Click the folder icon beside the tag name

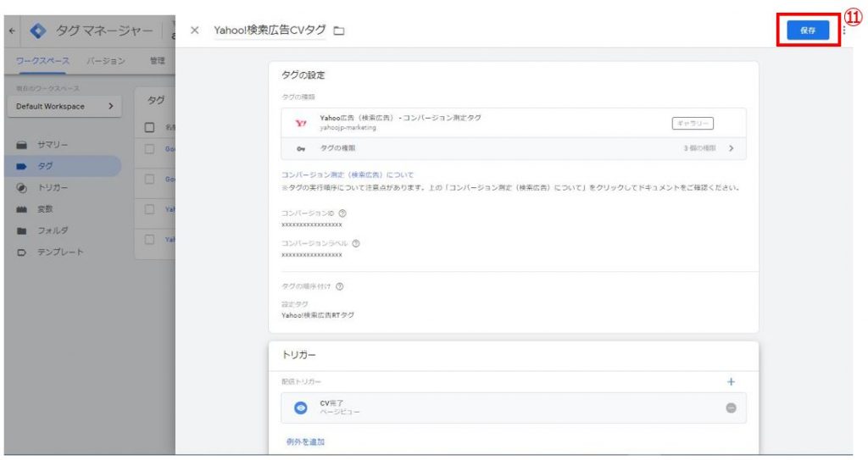pyautogui.click(x=339, y=31)
